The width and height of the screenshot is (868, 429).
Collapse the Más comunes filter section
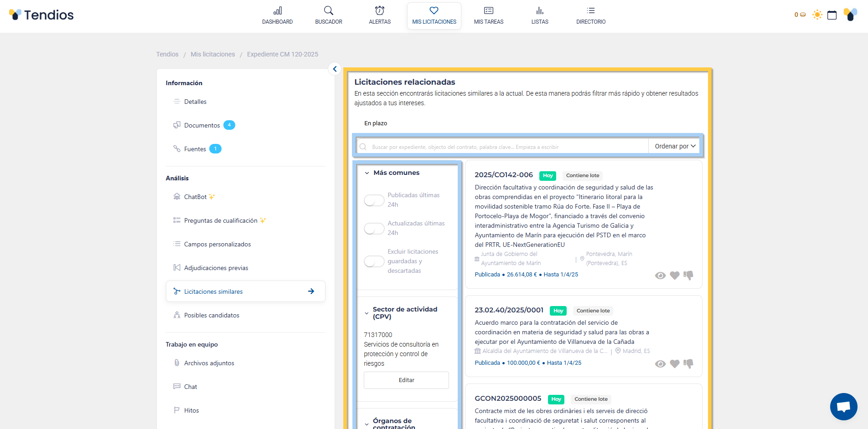pyautogui.click(x=367, y=173)
